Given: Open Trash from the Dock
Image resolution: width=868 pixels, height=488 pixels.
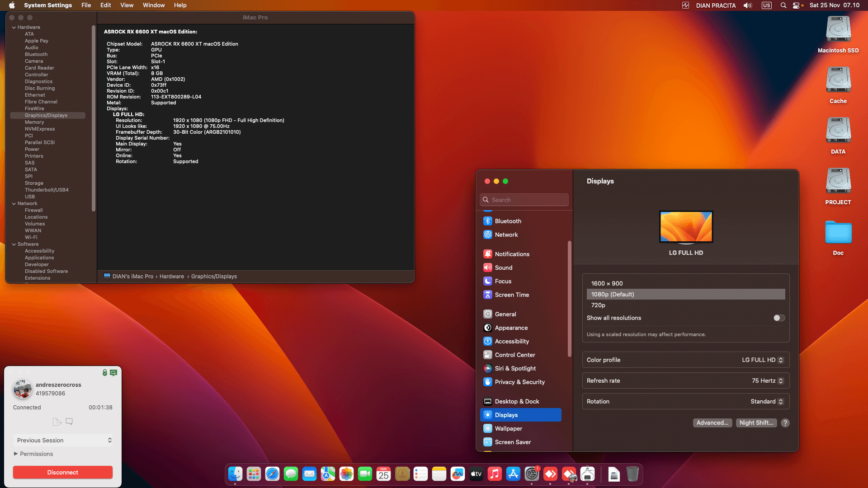Looking at the screenshot, I should (632, 474).
